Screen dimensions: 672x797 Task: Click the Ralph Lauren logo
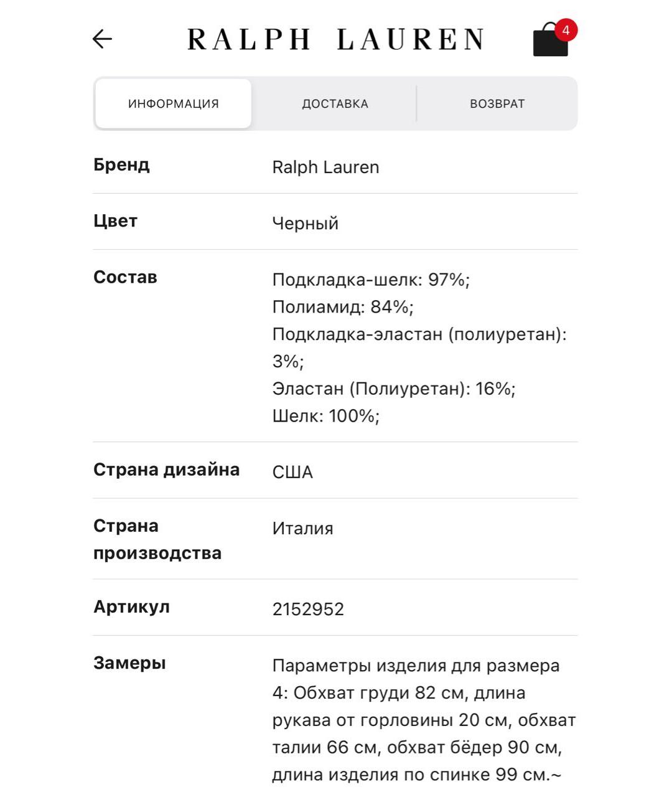335,39
